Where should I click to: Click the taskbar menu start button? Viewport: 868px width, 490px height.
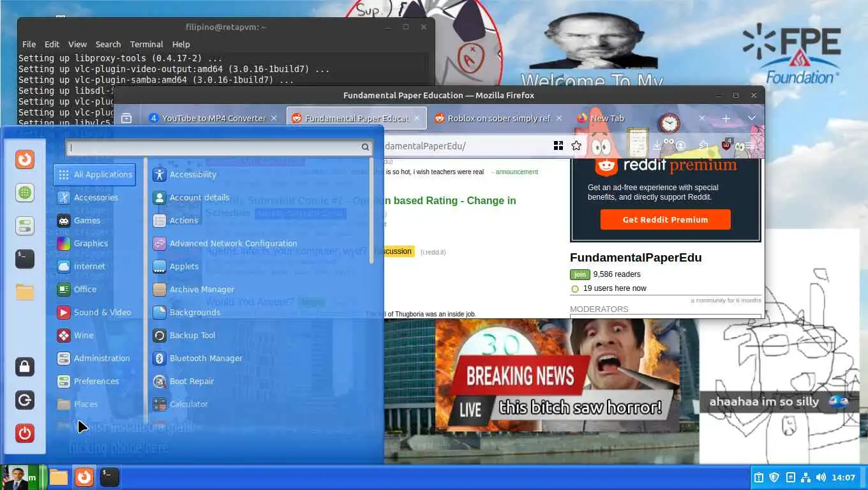tap(24, 477)
